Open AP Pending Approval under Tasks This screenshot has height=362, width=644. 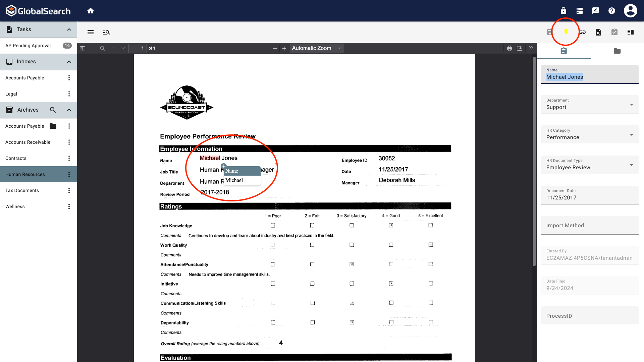(x=28, y=45)
